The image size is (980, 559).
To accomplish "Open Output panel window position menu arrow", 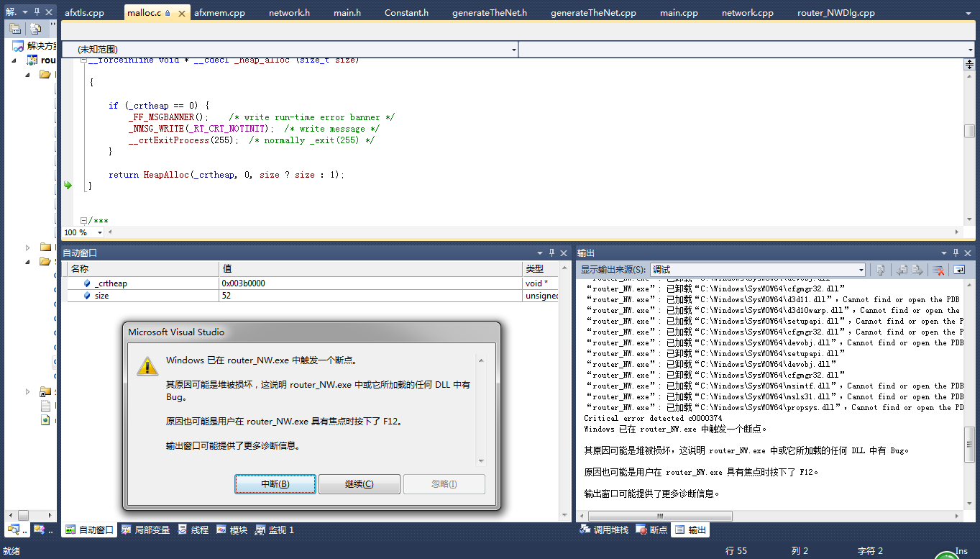I will click(x=943, y=253).
